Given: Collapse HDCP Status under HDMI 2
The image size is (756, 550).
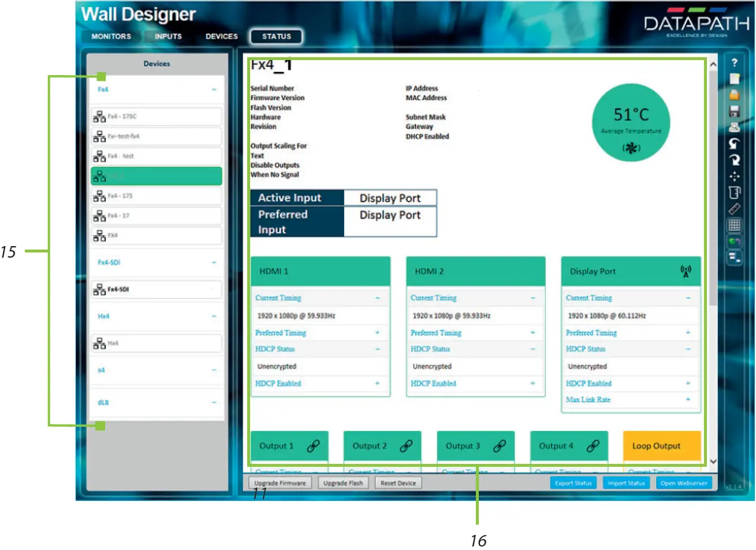Looking at the screenshot, I should (533, 349).
